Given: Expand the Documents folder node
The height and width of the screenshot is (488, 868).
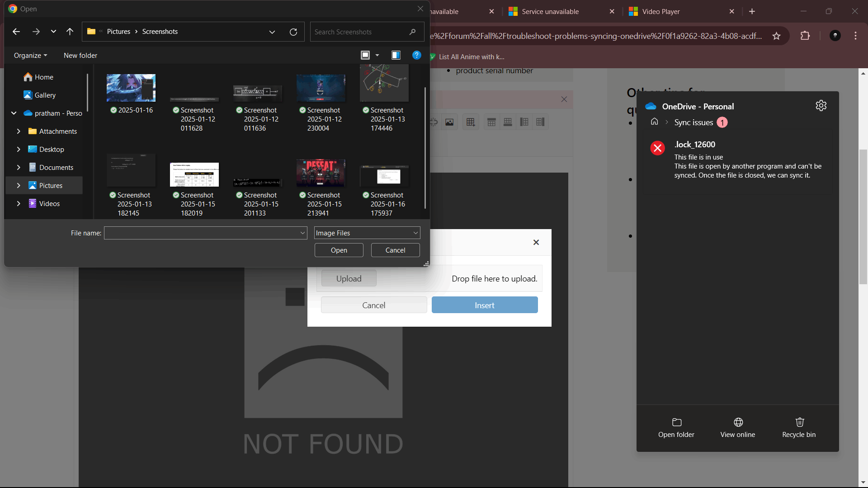Looking at the screenshot, I should click(19, 168).
